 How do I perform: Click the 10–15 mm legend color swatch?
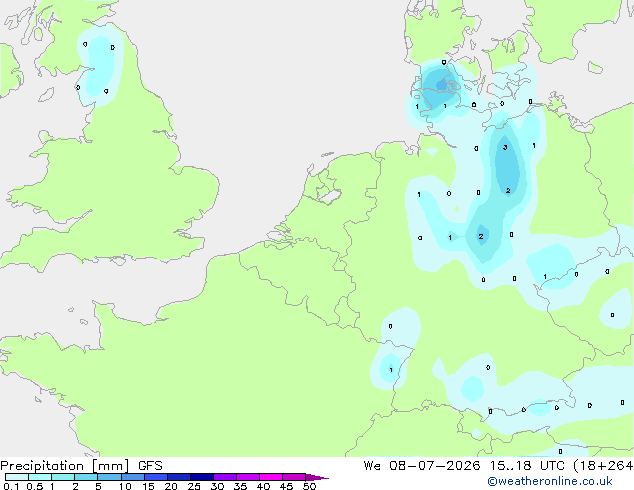click(x=132, y=477)
